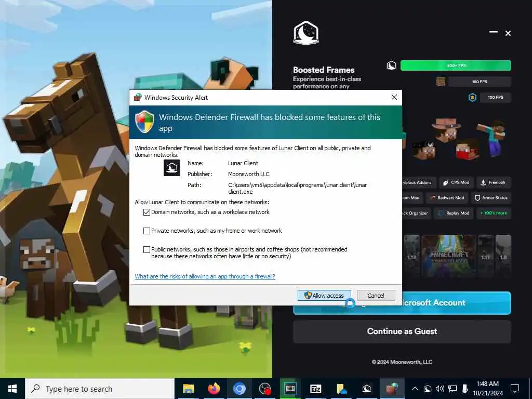The height and width of the screenshot is (399, 532).
Task: Click Continue as Guest button
Action: click(x=402, y=331)
